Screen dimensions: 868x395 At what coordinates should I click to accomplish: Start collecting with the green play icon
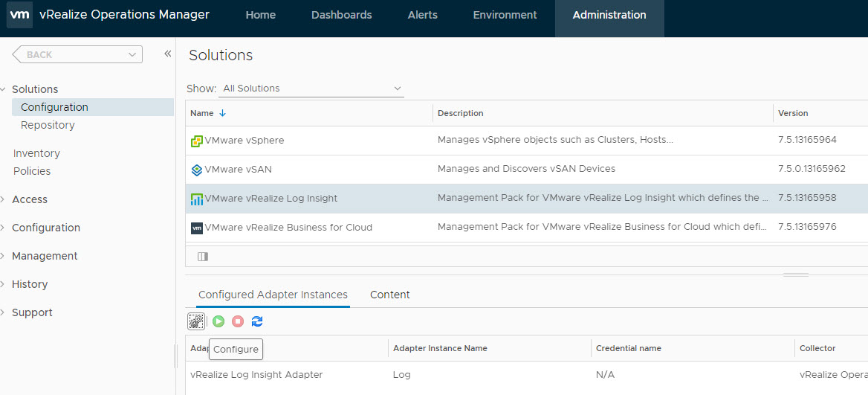pos(218,321)
